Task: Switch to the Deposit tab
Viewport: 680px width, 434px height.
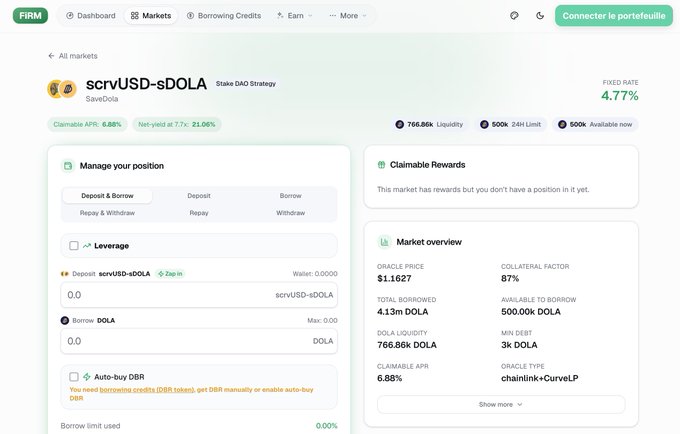Action: pyautogui.click(x=199, y=196)
